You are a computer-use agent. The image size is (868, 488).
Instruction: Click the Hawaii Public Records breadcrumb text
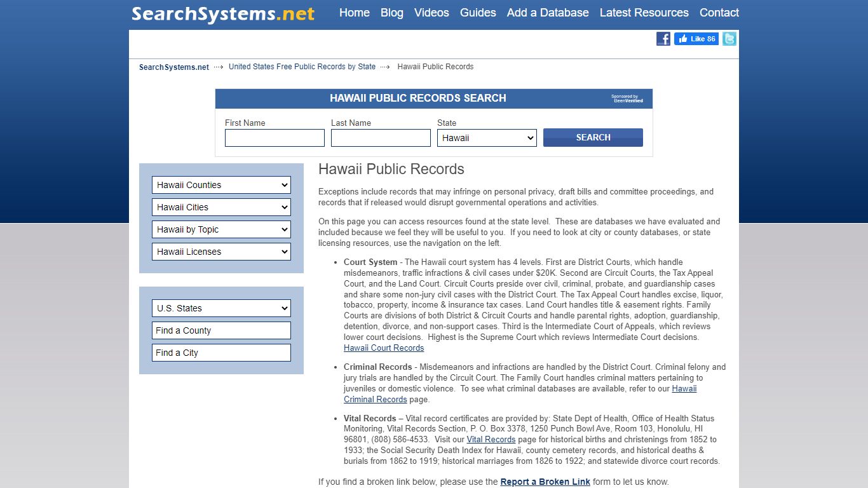click(x=435, y=67)
